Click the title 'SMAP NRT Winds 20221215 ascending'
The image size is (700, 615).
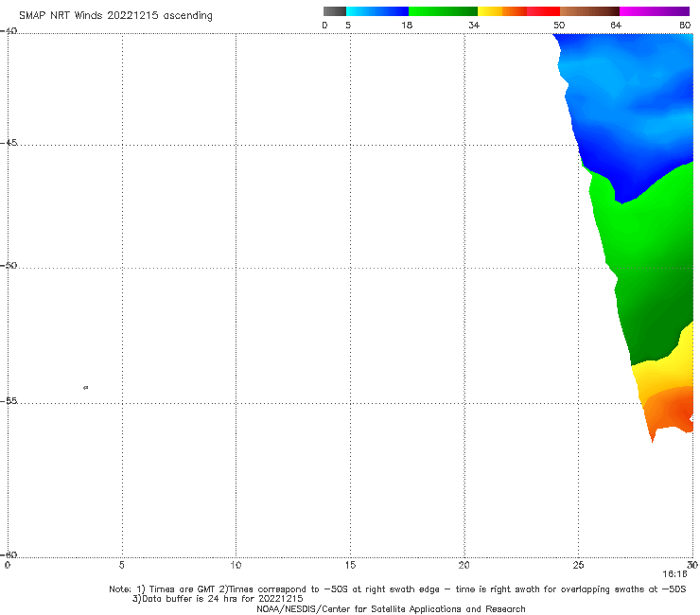[x=115, y=15]
